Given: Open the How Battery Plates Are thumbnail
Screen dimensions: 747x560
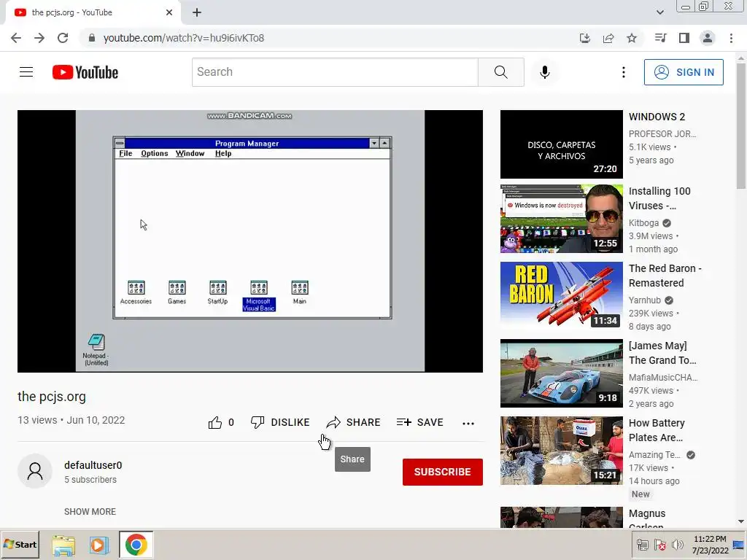Looking at the screenshot, I should (x=561, y=451).
